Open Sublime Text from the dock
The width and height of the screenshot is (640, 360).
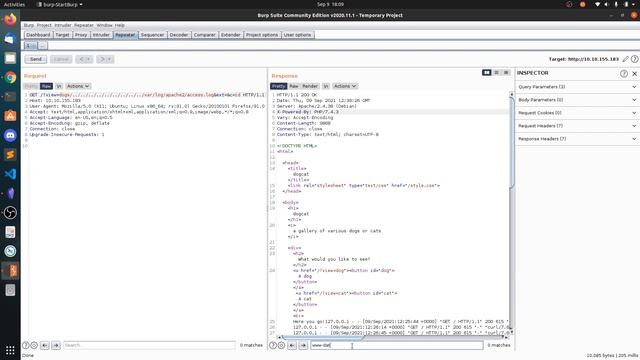click(10, 154)
